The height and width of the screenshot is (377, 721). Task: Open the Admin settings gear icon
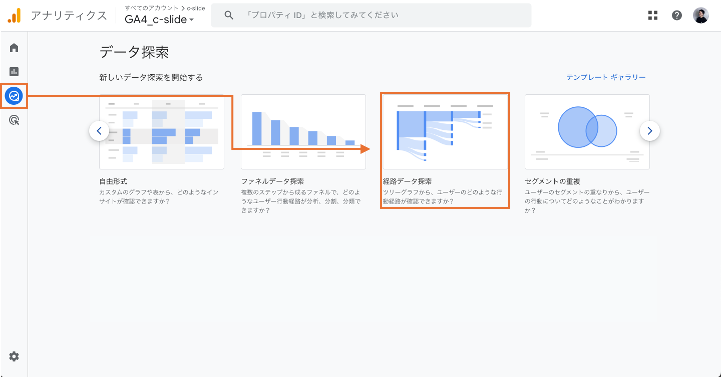[x=14, y=356]
